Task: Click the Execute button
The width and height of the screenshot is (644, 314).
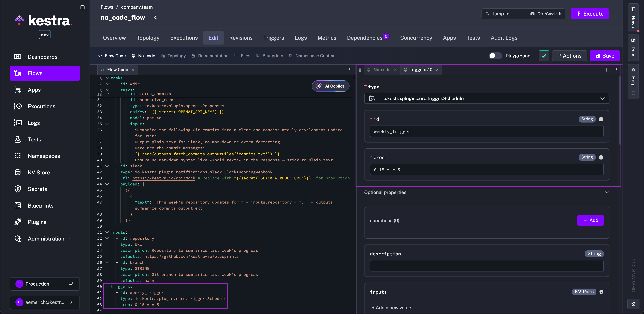Action: [x=590, y=14]
